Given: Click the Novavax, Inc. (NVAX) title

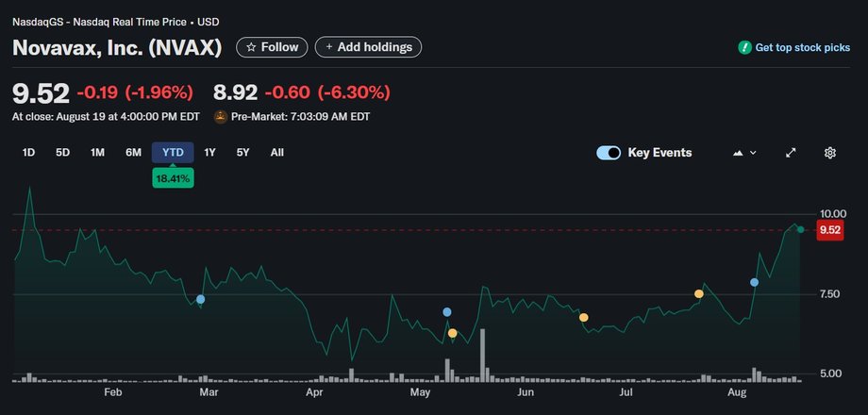Looking at the screenshot, I should tap(117, 47).
